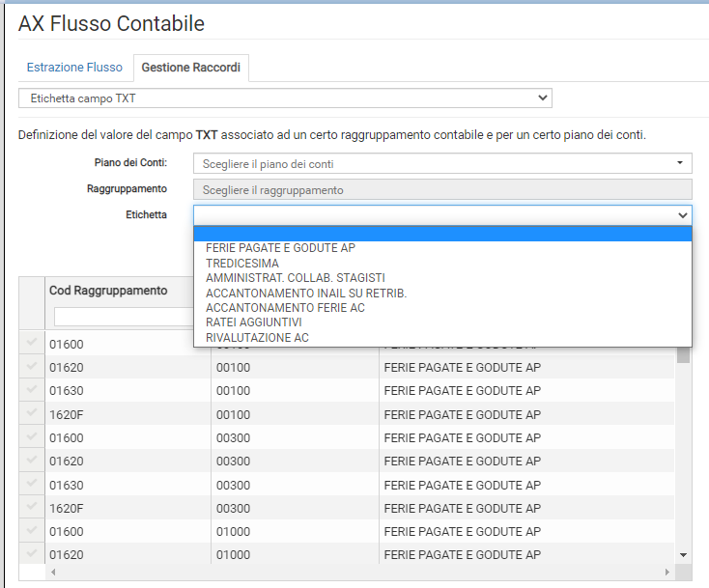Select RIVALUTAZIONE AC from the dropdown list

click(257, 338)
